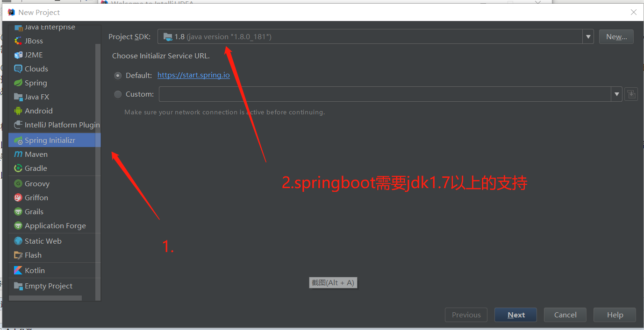Select the Grails label in the list

(34, 212)
